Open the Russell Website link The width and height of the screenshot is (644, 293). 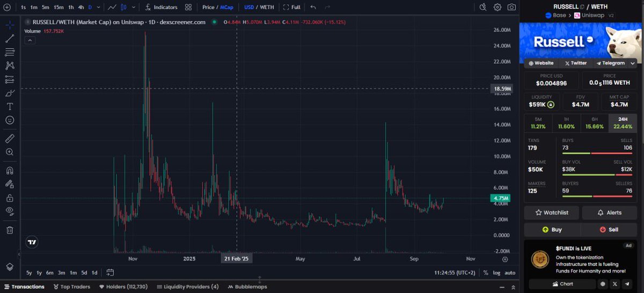coord(541,63)
